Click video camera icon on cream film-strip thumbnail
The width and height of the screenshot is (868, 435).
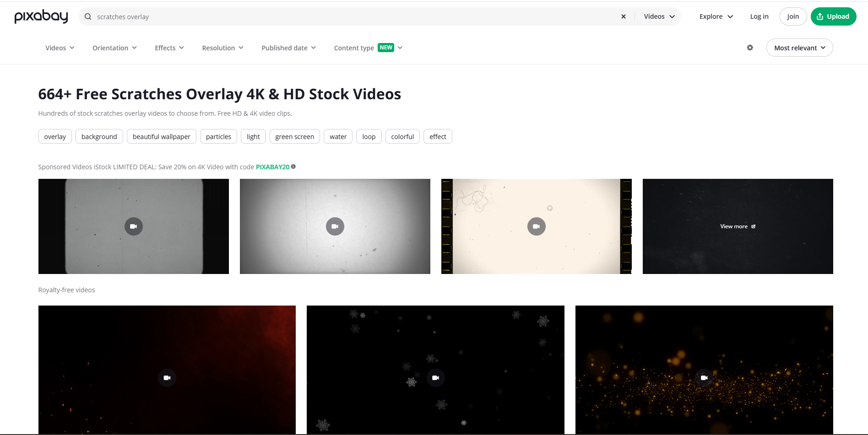(537, 226)
